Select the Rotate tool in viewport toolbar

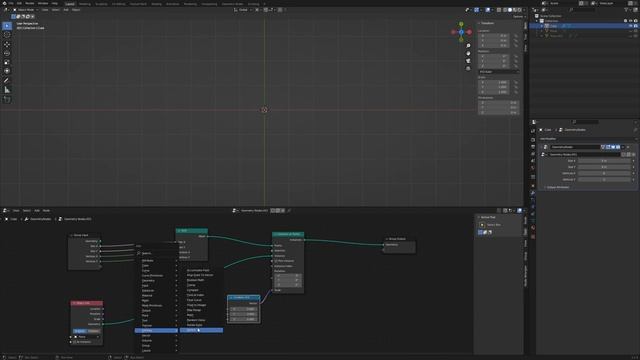click(7, 53)
